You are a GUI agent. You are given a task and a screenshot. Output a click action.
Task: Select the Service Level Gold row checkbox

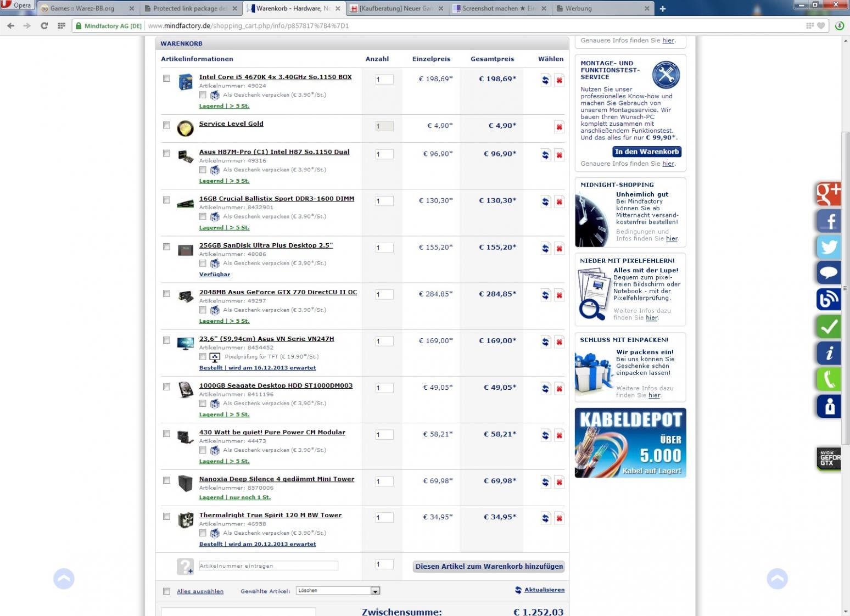point(166,125)
